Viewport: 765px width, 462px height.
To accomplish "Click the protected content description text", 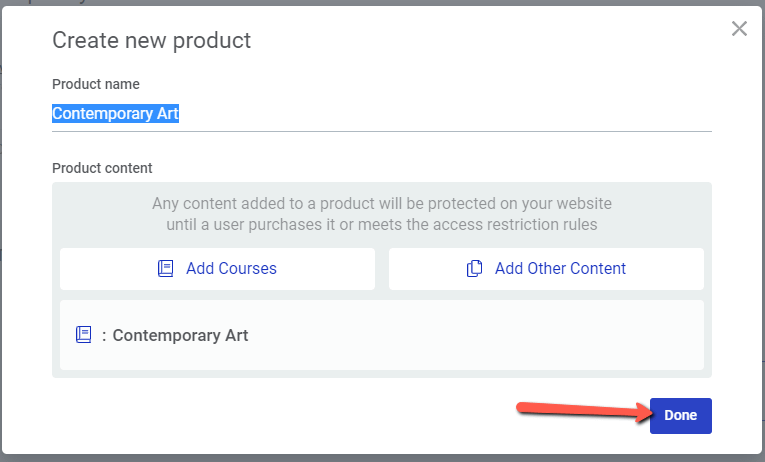I will point(382,214).
